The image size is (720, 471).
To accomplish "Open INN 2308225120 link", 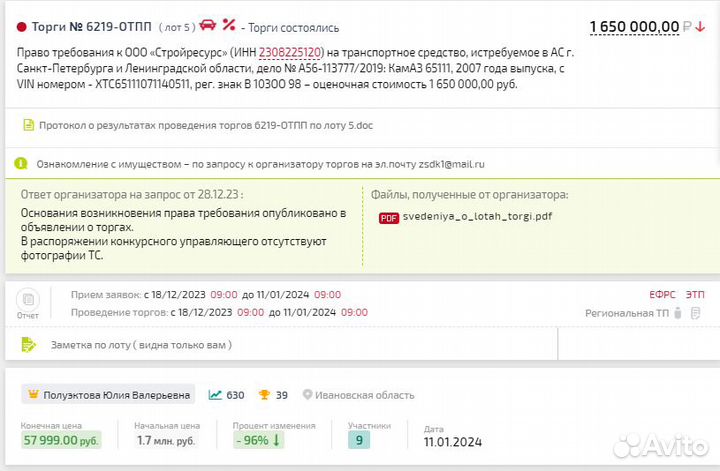I will [291, 51].
